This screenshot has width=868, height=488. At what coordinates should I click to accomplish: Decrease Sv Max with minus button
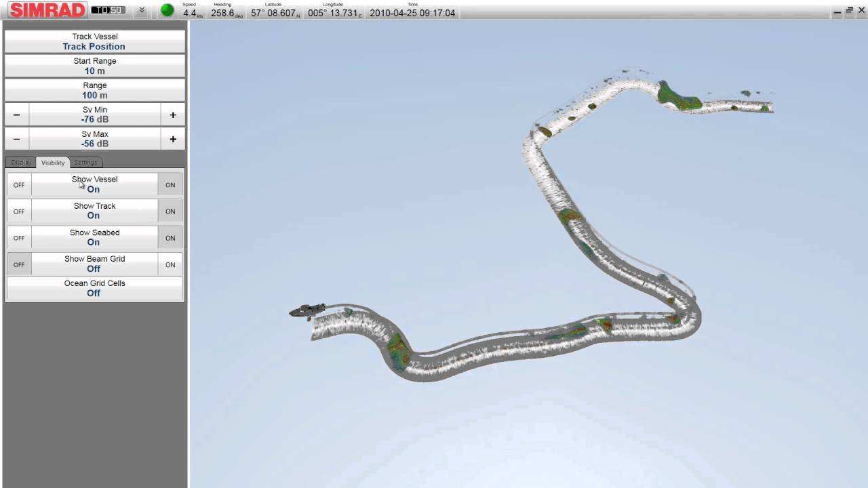point(17,139)
